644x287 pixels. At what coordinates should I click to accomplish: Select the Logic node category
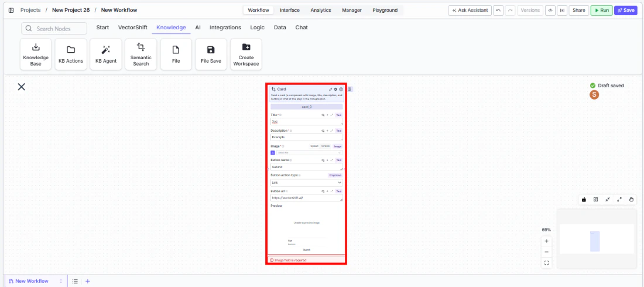(258, 28)
